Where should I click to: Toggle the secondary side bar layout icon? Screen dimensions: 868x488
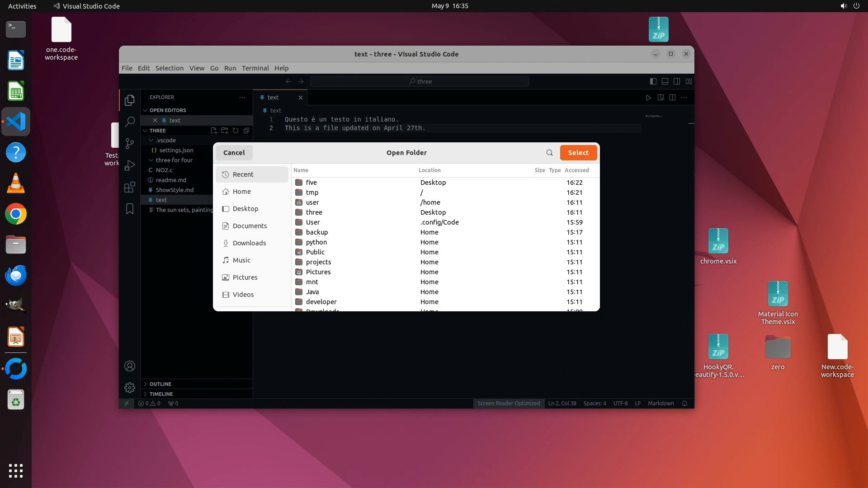[677, 81]
